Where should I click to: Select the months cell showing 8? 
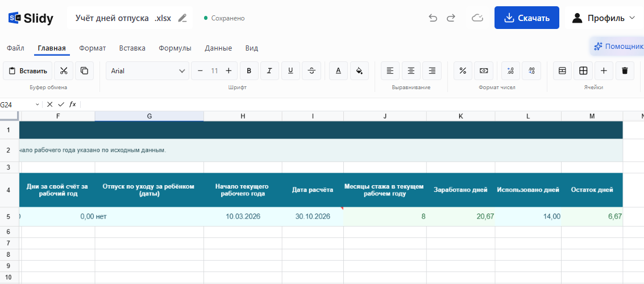tap(385, 217)
